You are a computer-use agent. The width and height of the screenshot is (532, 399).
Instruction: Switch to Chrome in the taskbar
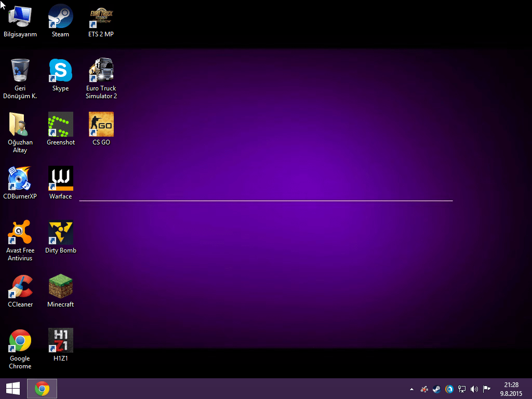[x=42, y=389]
